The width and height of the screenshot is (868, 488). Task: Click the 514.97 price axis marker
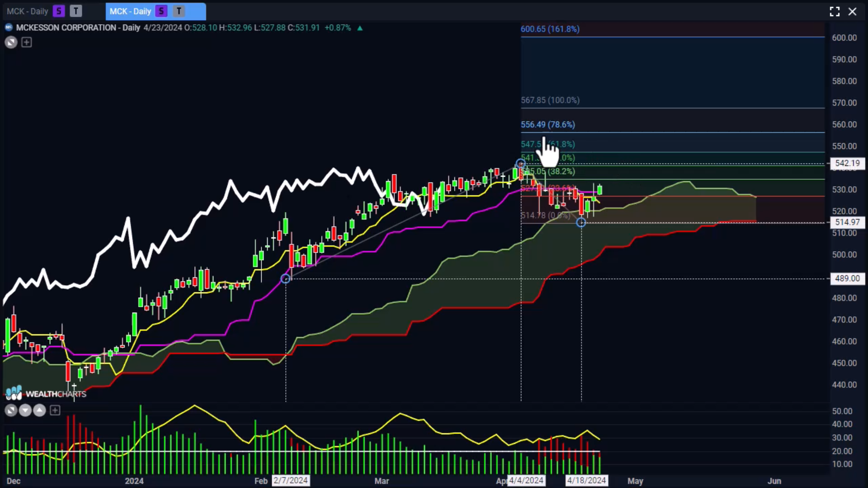(x=847, y=222)
